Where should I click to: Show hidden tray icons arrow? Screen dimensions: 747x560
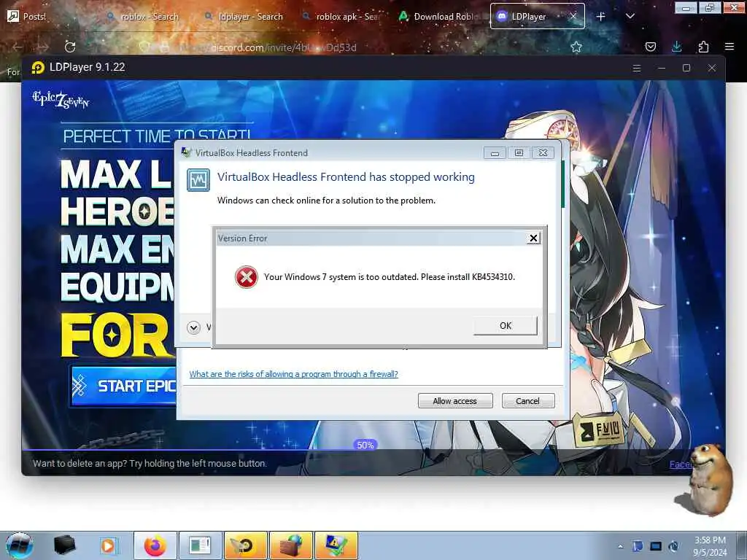pyautogui.click(x=620, y=547)
